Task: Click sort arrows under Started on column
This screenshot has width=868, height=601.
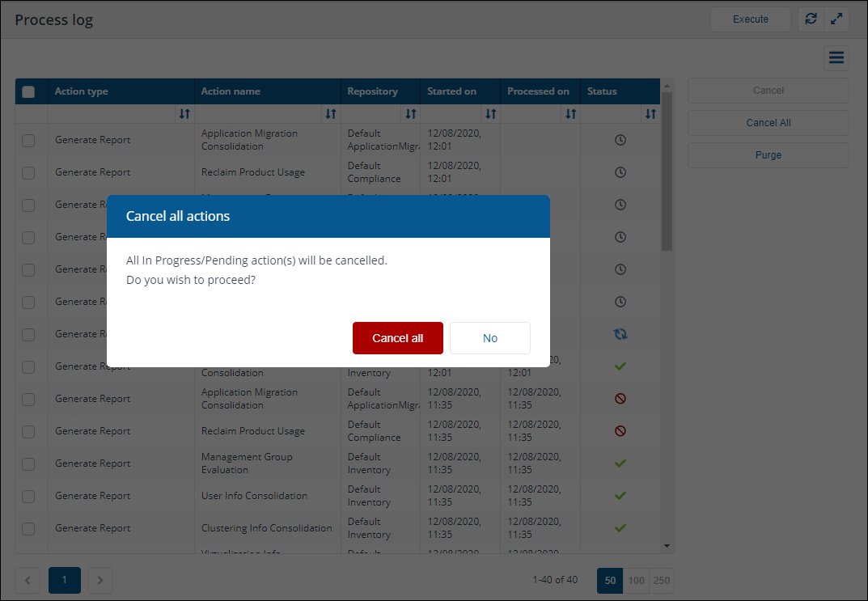Action: point(490,114)
